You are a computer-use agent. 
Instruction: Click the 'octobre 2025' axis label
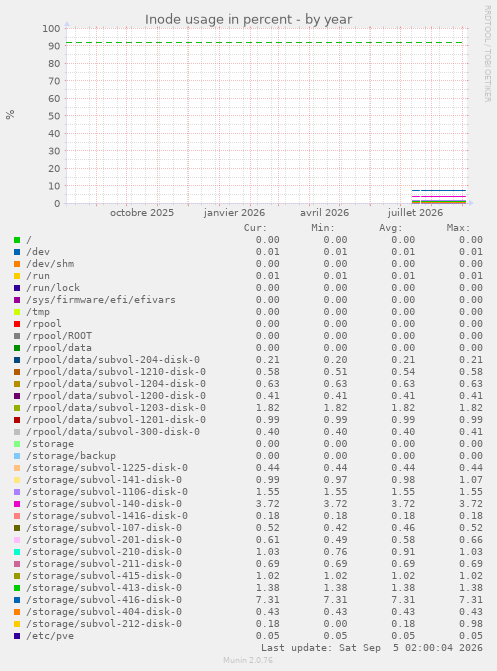[142, 213]
